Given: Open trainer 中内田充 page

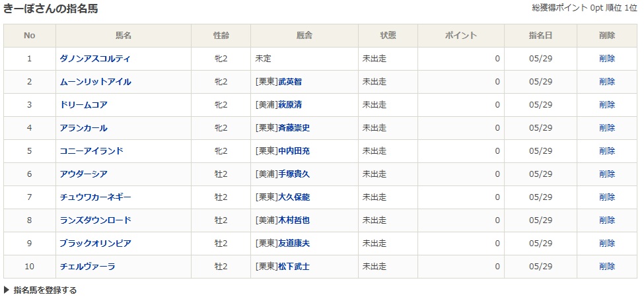Looking at the screenshot, I should click(x=294, y=151).
